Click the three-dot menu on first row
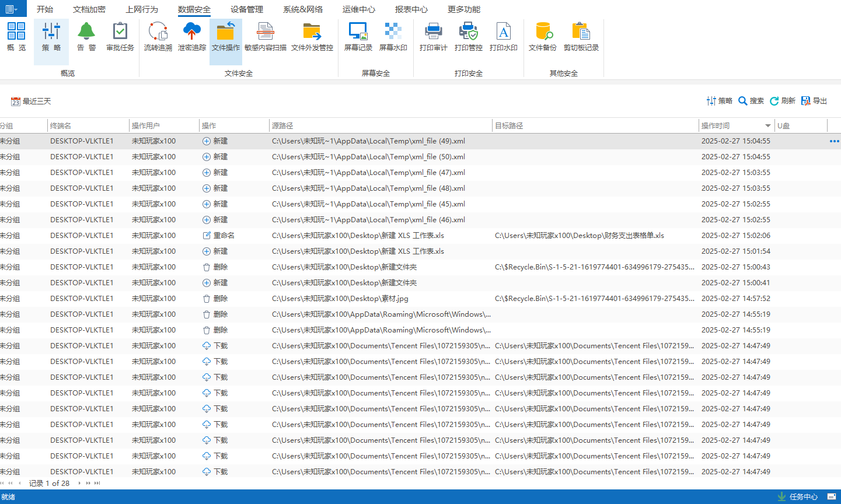This screenshot has height=504, width=841. [834, 141]
